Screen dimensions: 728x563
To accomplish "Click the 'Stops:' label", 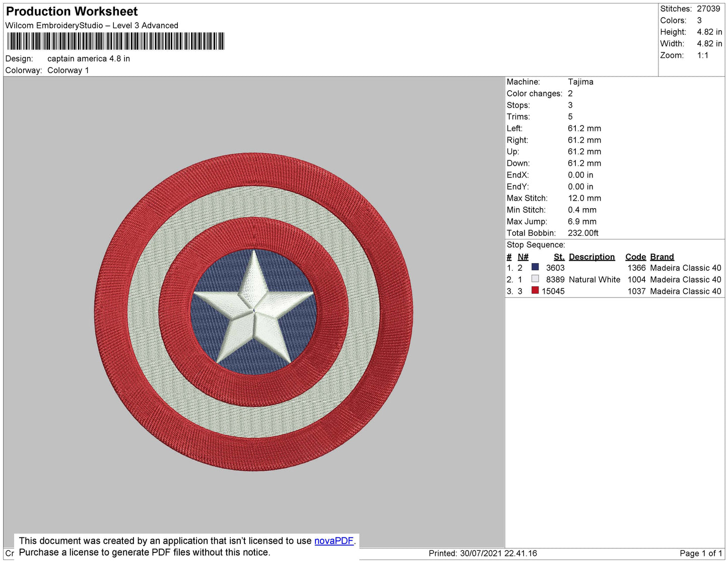I will pyautogui.click(x=518, y=105).
